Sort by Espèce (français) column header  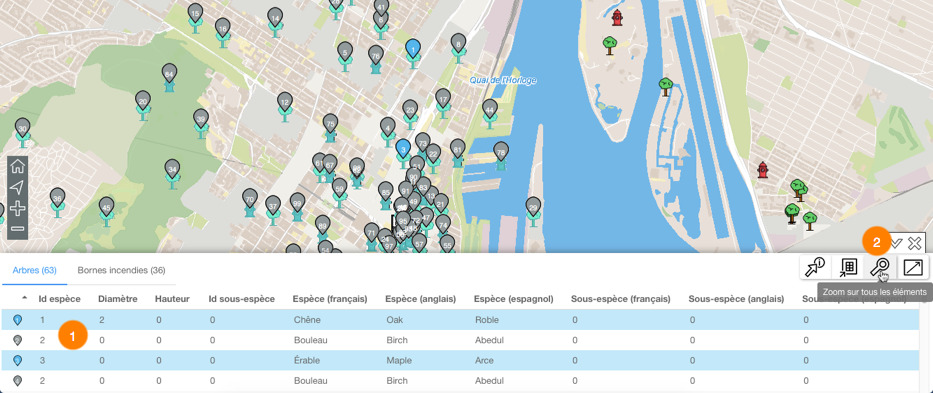pos(330,298)
